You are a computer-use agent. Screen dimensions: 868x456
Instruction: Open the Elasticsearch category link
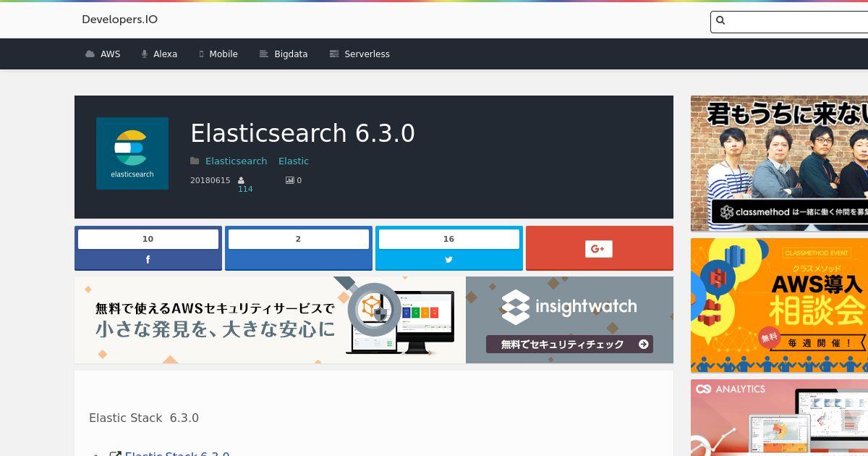pyautogui.click(x=236, y=161)
